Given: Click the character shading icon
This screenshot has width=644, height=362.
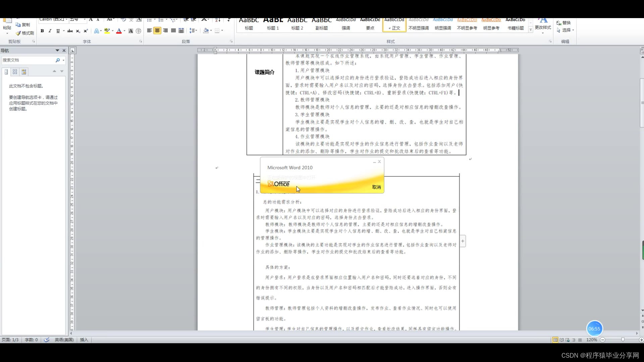Looking at the screenshot, I should (130, 31).
